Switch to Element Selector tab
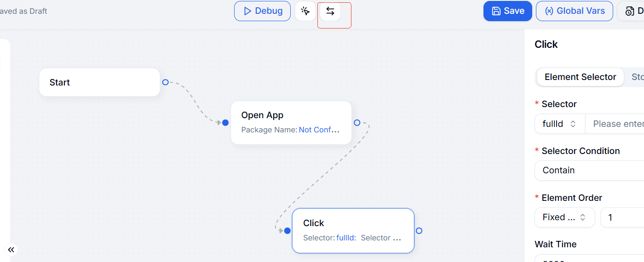Image resolution: width=644 pixels, height=262 pixels. tap(580, 77)
